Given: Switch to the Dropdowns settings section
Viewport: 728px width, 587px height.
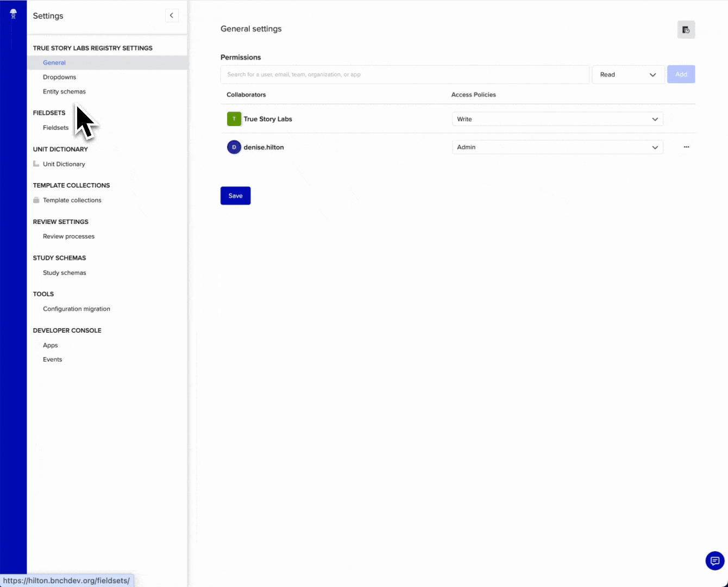Looking at the screenshot, I should click(x=59, y=77).
